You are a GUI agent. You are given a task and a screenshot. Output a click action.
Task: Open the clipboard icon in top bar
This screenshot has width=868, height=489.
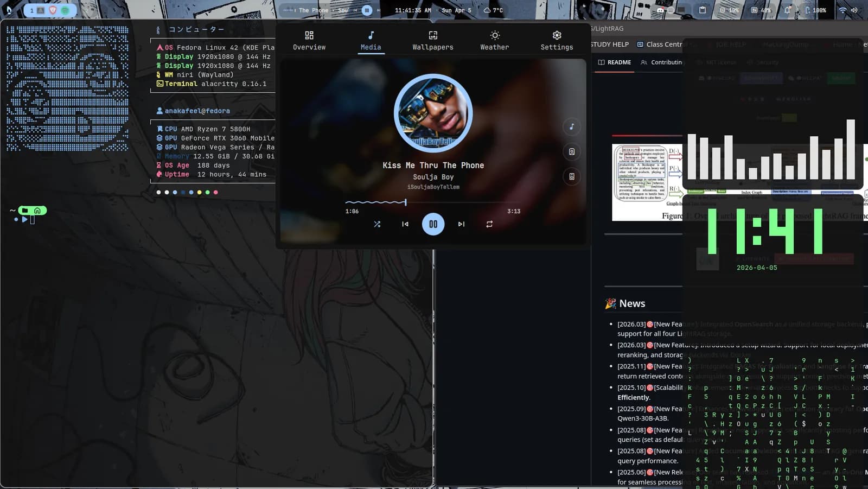click(703, 10)
